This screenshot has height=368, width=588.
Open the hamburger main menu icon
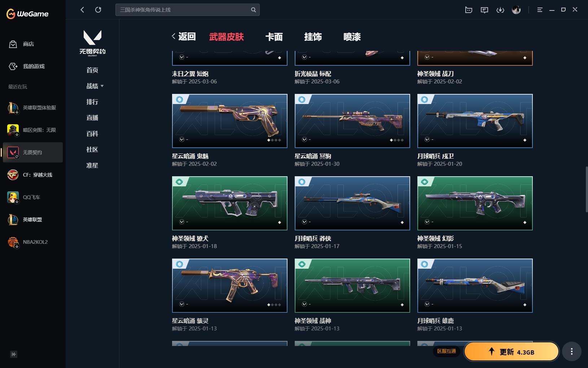click(x=540, y=10)
